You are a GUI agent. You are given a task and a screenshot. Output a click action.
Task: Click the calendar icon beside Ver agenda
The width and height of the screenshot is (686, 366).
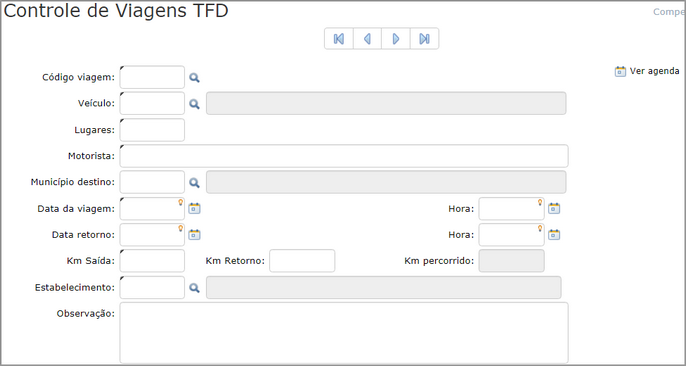(x=620, y=71)
